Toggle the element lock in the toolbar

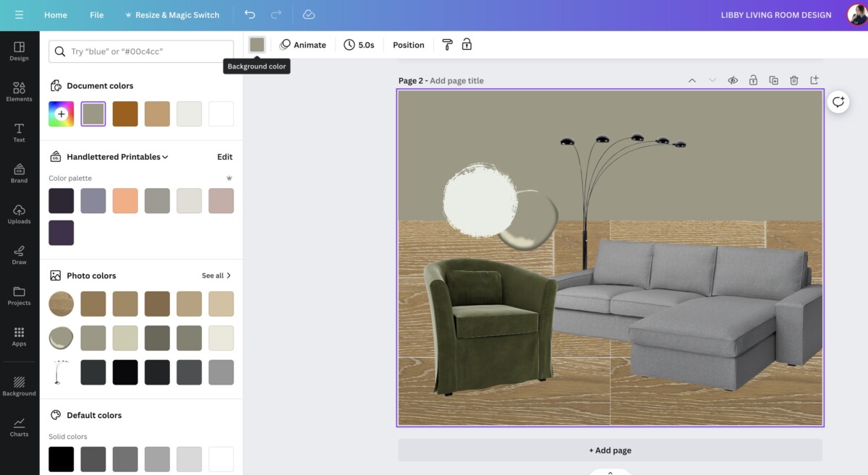tap(467, 44)
